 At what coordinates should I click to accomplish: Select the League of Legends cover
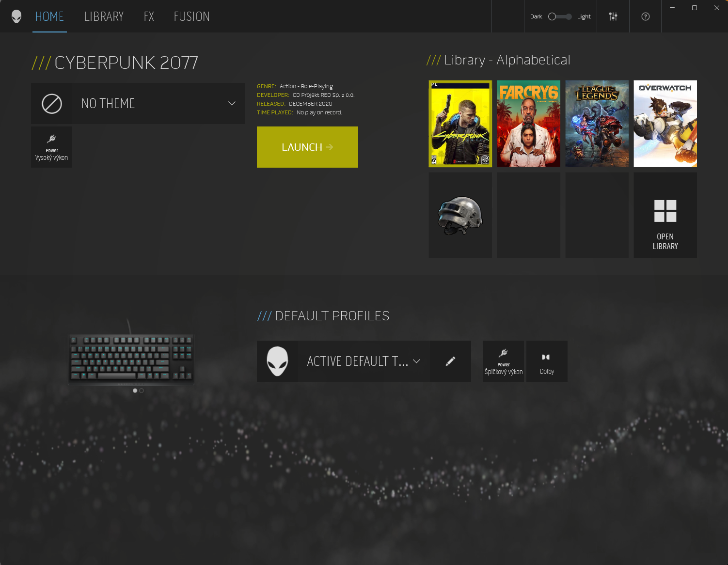coord(597,124)
